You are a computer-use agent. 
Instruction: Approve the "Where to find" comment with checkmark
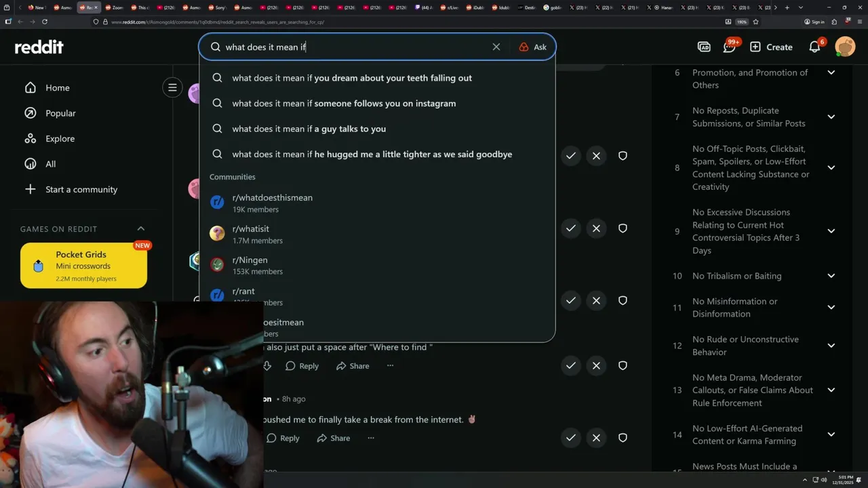click(x=571, y=366)
